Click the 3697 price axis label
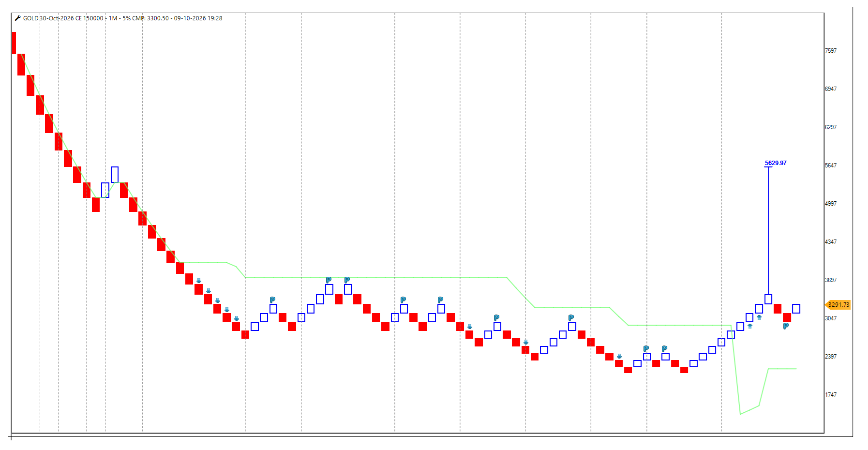 click(x=831, y=280)
